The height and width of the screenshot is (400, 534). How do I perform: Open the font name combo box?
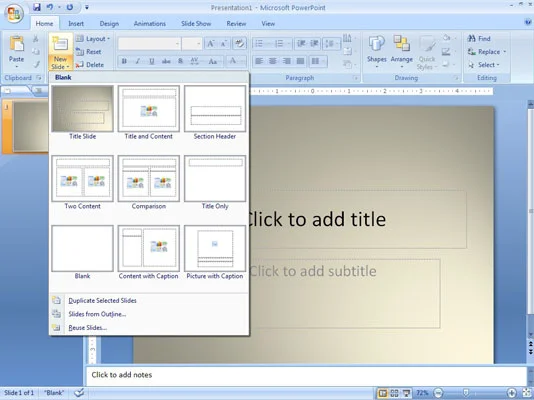click(x=149, y=44)
